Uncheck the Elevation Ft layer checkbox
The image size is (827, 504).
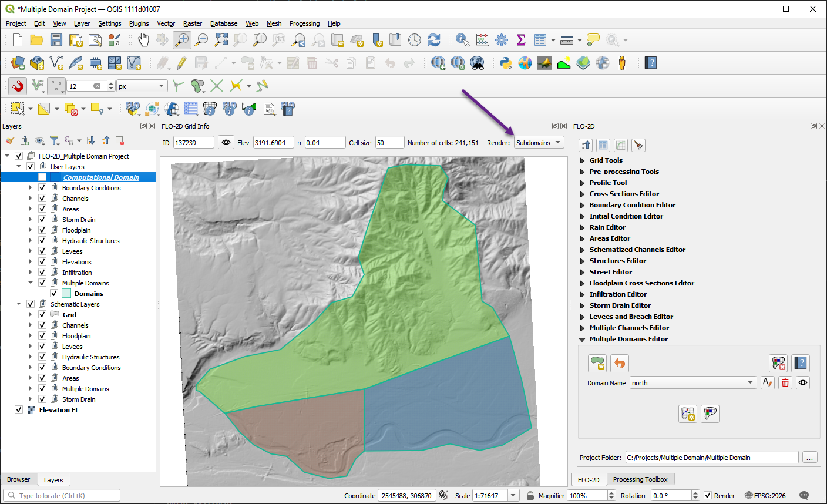point(19,410)
